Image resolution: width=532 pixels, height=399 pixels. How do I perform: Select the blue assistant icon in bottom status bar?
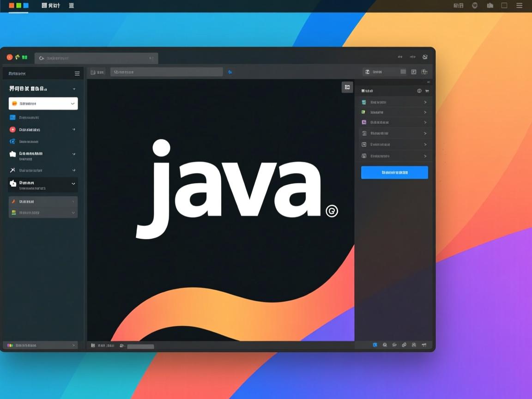coord(375,345)
